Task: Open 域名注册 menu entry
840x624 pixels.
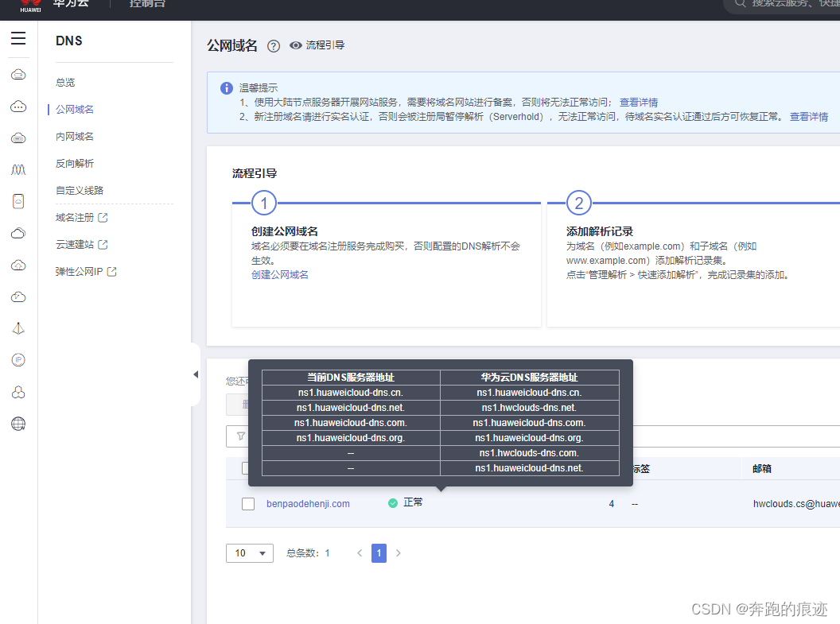Action: tap(75, 217)
